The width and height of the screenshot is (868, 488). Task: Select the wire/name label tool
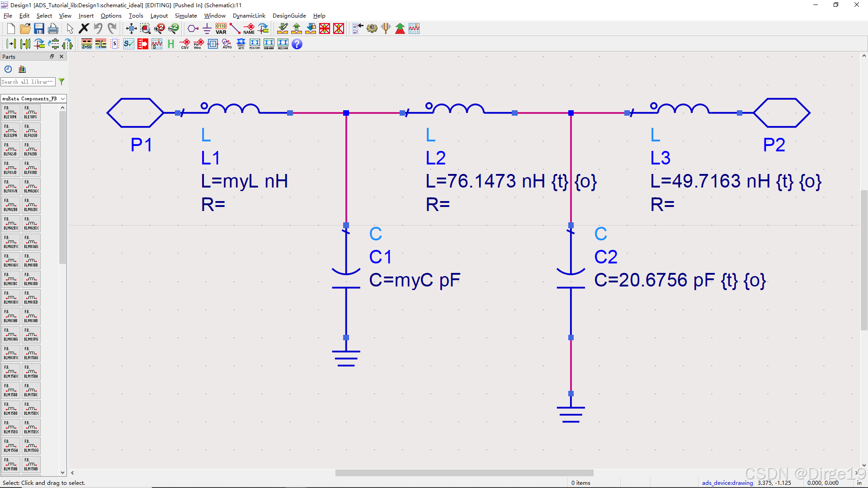click(x=249, y=28)
